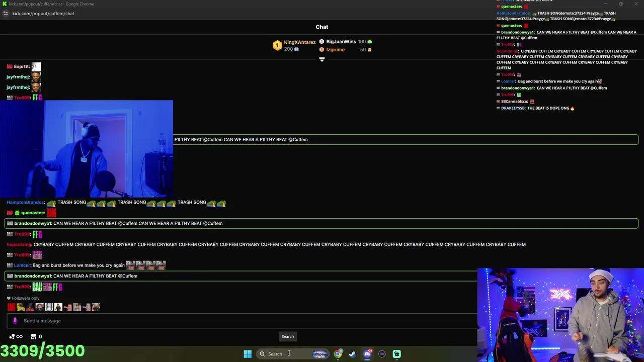The image size is (644, 362).
Task: Click the Followers only heart indicator
Action: [23, 298]
